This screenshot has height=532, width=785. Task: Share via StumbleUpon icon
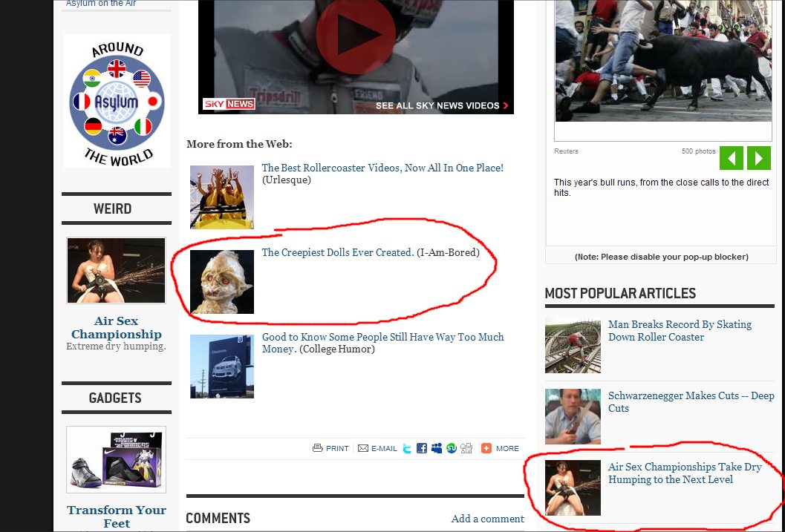(452, 448)
